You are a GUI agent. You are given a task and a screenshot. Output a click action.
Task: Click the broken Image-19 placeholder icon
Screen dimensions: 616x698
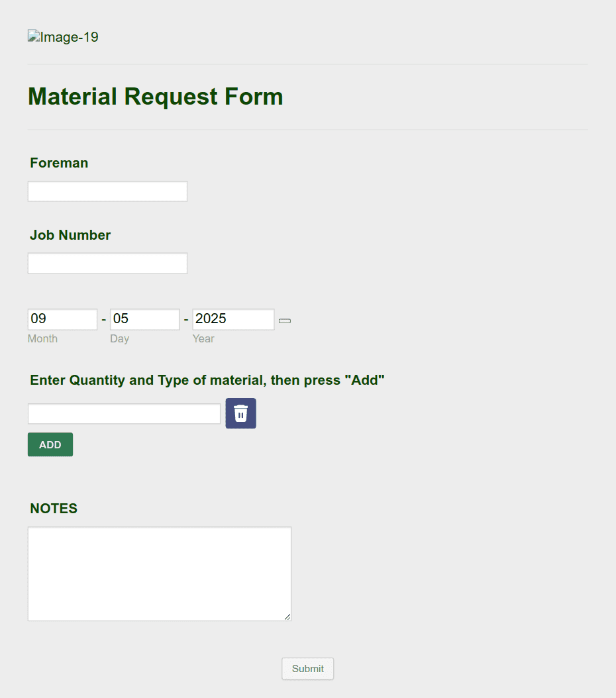(x=32, y=37)
